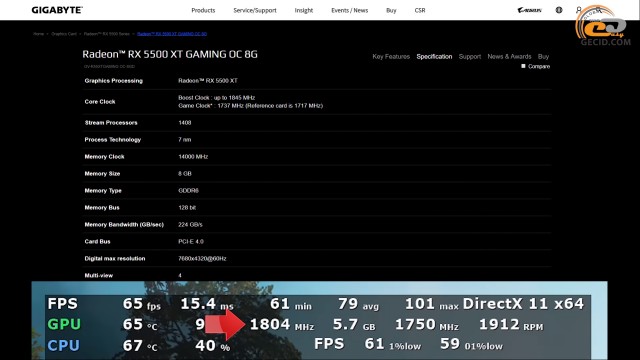The height and width of the screenshot is (360, 640).
Task: Click the Digital max resolution label
Action: pyautogui.click(x=115, y=259)
